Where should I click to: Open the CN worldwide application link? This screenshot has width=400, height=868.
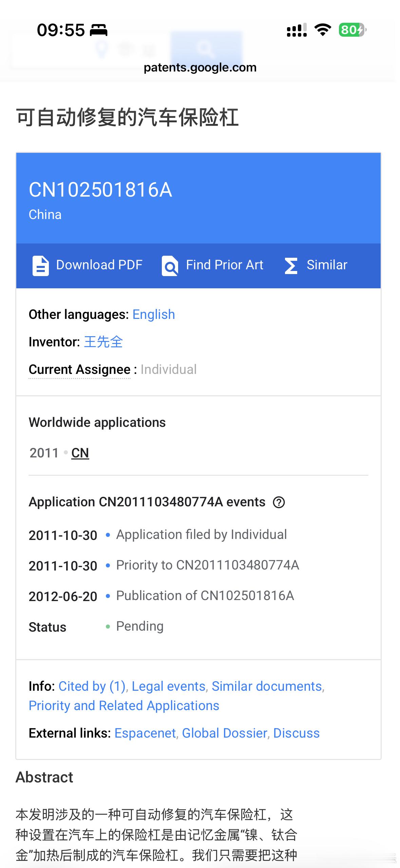tap(80, 453)
